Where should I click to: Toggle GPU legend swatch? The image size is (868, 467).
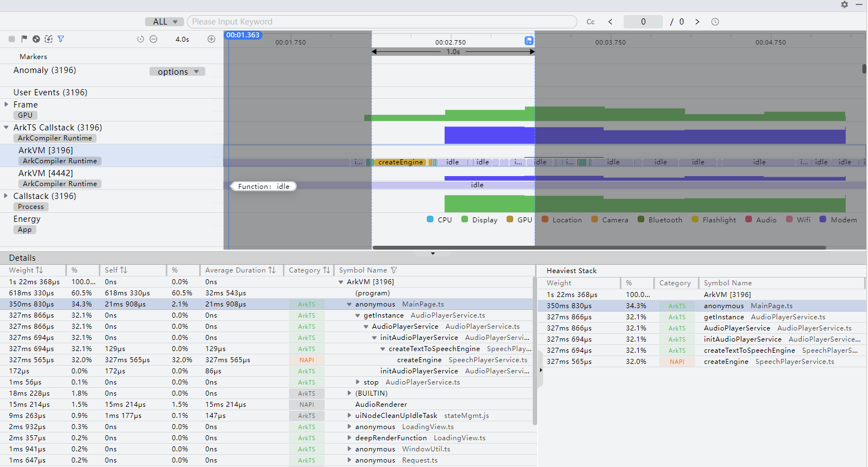510,219
